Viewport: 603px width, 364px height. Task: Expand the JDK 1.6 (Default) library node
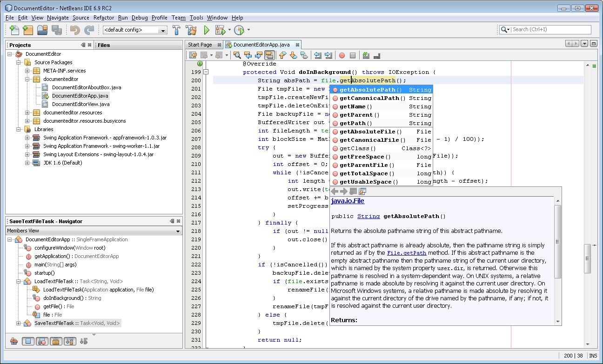(27, 163)
